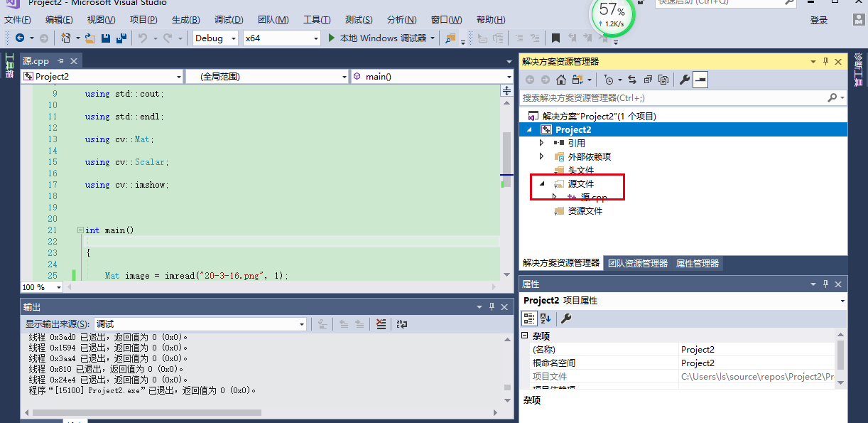Click the search magnifier in Solution Explorer
The width and height of the screenshot is (868, 423).
pos(832,98)
